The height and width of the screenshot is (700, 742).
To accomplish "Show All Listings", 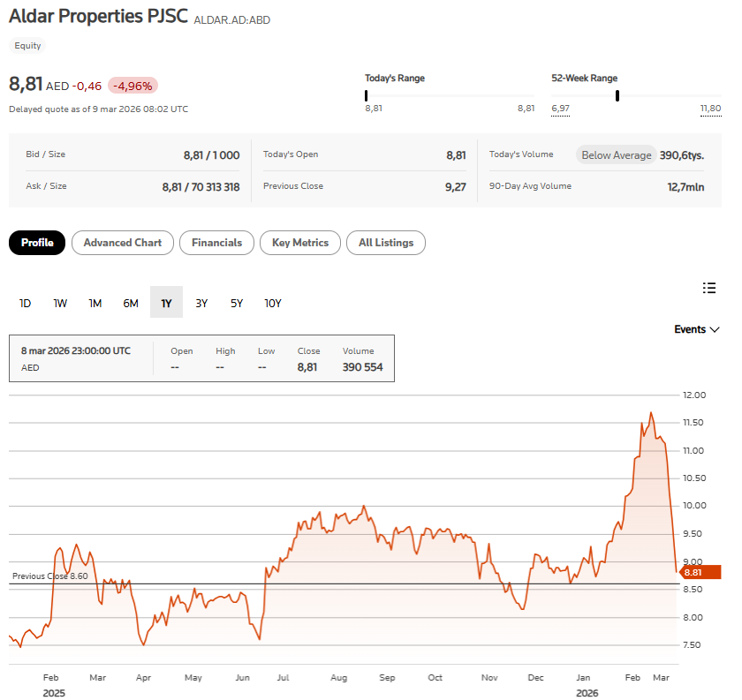I will coord(386,243).
